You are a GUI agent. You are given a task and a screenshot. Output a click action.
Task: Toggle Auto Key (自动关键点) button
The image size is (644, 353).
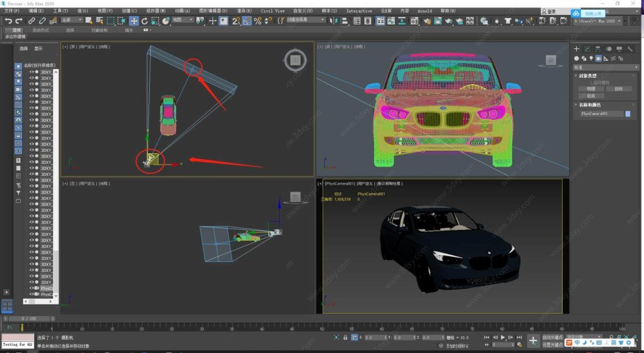tap(552, 337)
